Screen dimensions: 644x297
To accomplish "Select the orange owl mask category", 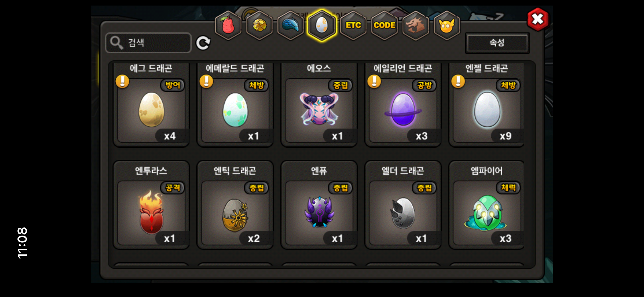I will [447, 25].
